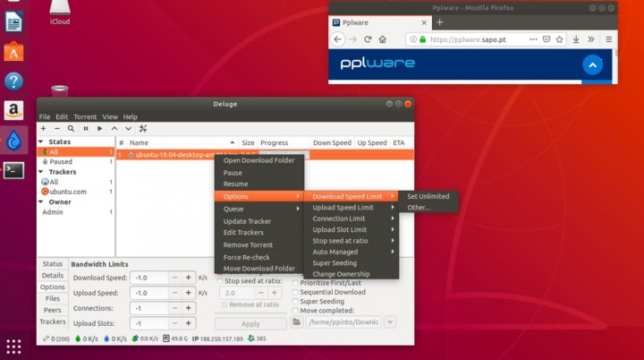
Task: Increase Download Speed with the plus stepper
Action: point(189,278)
